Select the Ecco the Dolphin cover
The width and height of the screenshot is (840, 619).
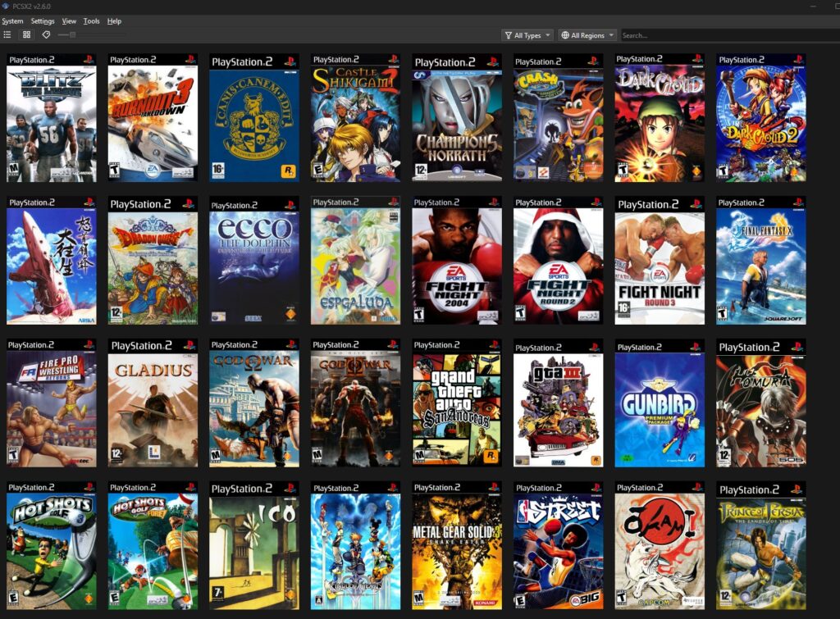tap(254, 261)
